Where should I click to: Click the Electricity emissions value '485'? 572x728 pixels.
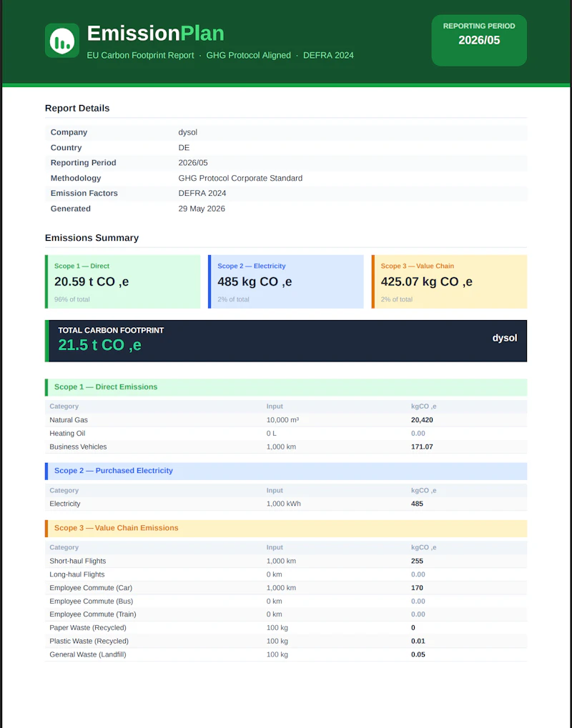pos(418,504)
